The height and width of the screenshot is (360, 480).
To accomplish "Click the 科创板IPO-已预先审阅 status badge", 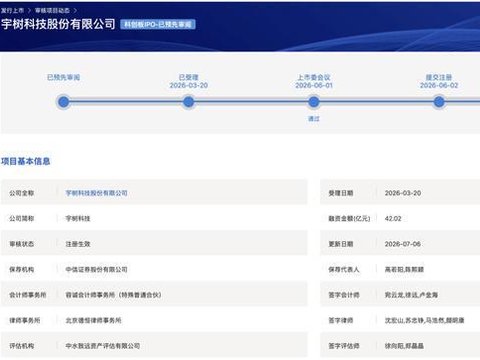I will [x=158, y=24].
